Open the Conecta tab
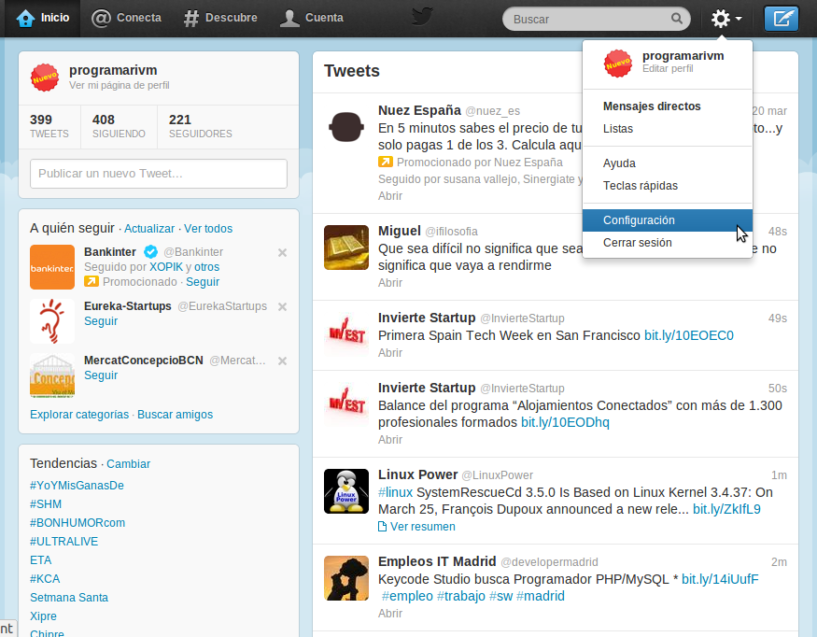 (127, 18)
